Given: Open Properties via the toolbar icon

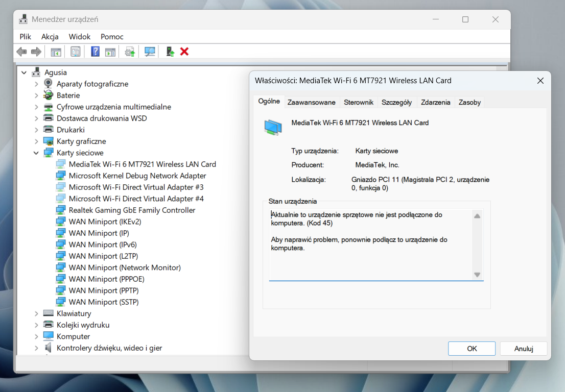Looking at the screenshot, I should [x=75, y=52].
